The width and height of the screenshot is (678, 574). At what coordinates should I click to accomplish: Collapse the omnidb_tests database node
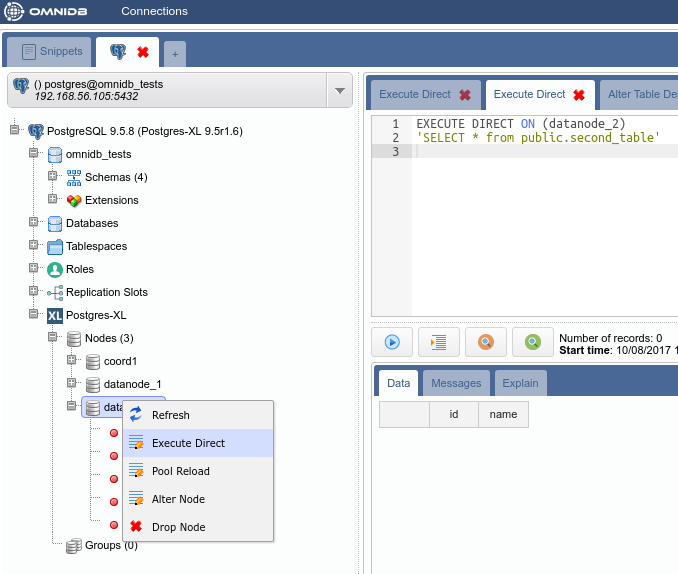33,154
